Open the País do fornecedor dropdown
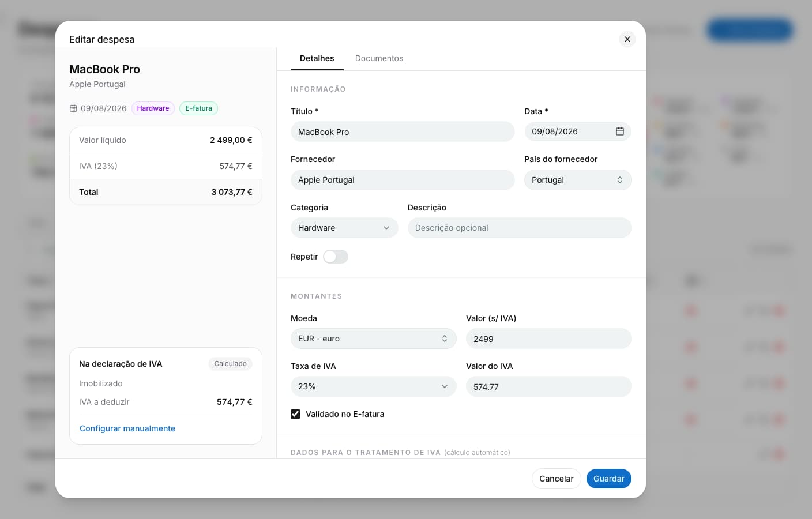Viewport: 812px width, 519px height. click(578, 180)
